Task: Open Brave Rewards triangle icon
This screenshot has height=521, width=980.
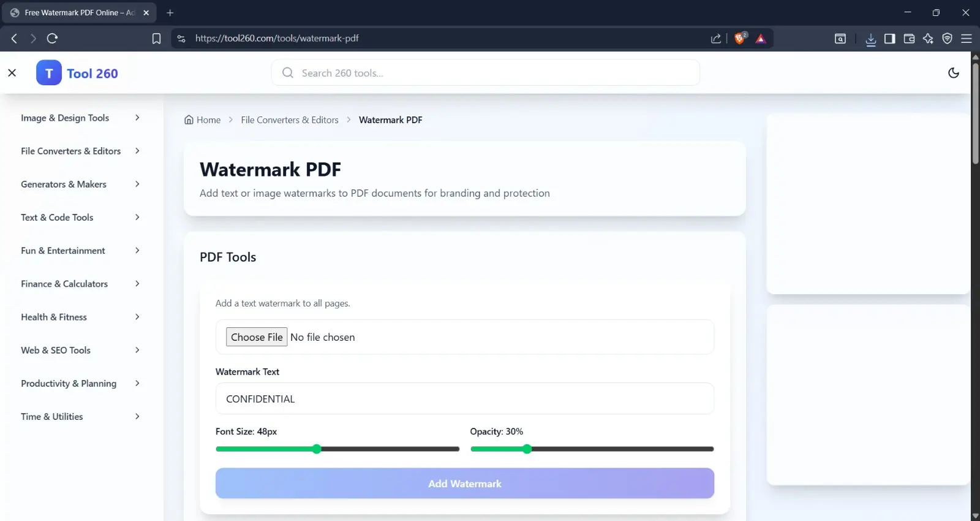Action: pos(761,39)
